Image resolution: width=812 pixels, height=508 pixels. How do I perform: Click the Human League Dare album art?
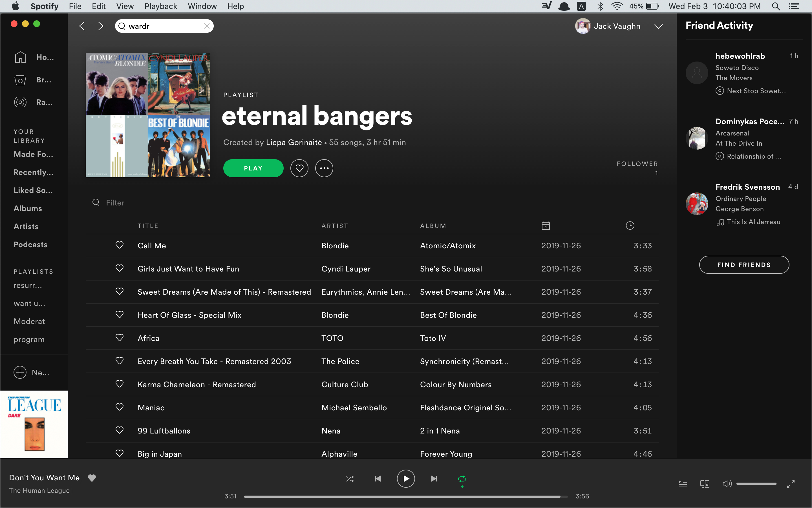point(34,424)
